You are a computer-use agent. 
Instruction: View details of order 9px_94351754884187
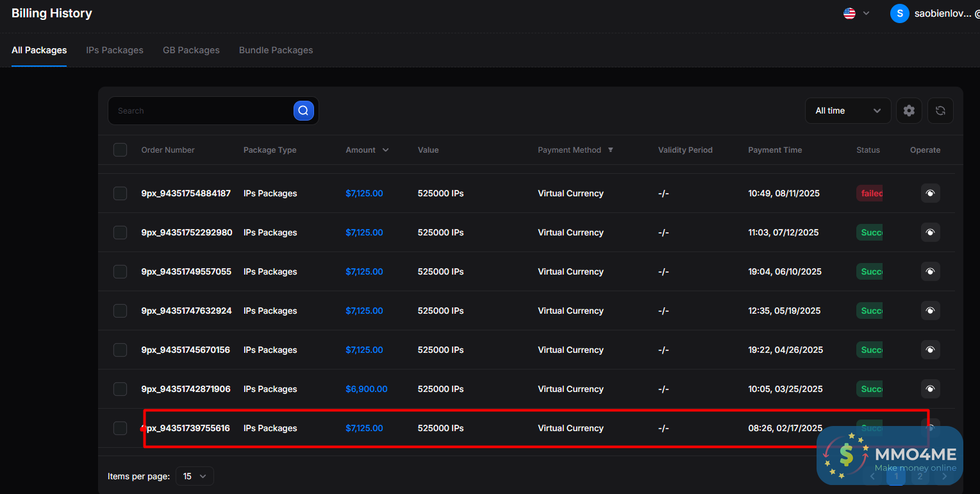(x=930, y=193)
